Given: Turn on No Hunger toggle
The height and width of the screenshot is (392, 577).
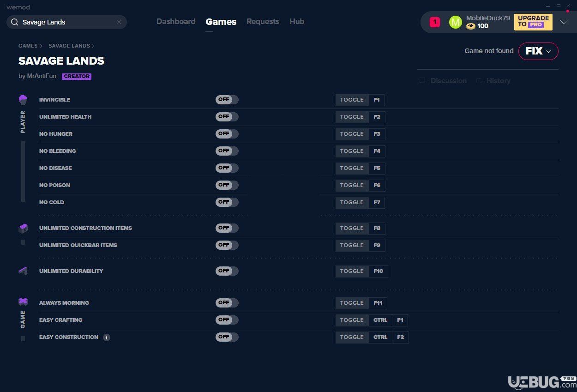Looking at the screenshot, I should click(227, 134).
